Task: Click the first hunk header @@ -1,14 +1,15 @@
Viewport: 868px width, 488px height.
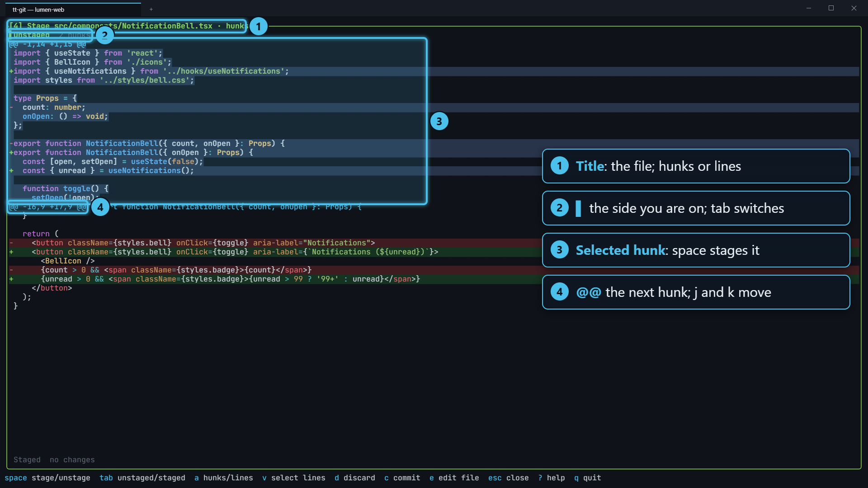Action: (47, 44)
